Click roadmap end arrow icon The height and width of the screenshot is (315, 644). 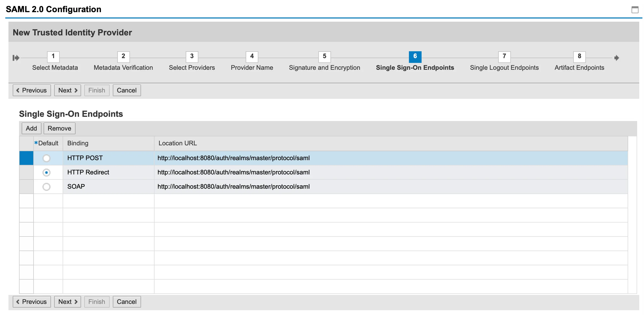(x=617, y=58)
